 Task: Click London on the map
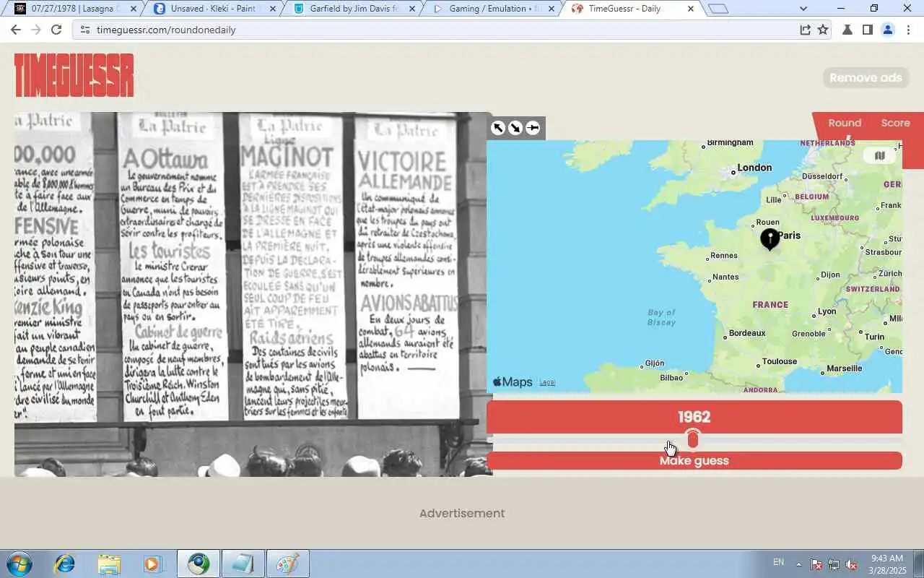click(754, 168)
